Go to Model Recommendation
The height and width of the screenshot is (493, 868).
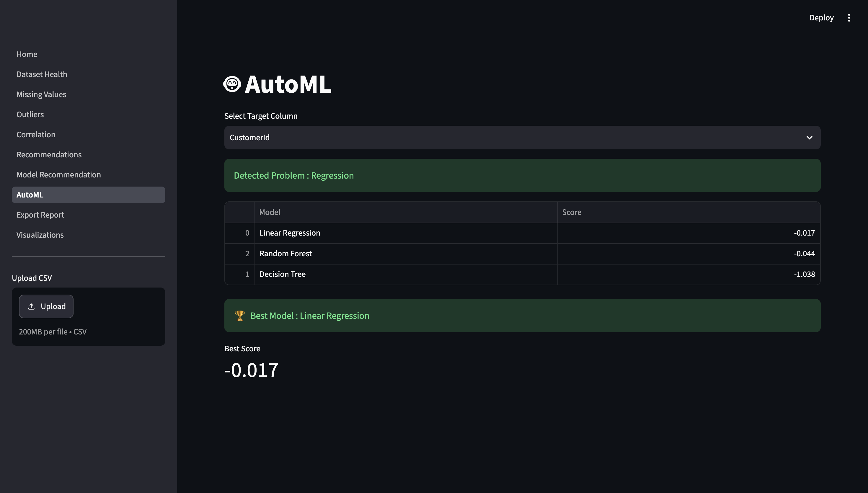58,175
